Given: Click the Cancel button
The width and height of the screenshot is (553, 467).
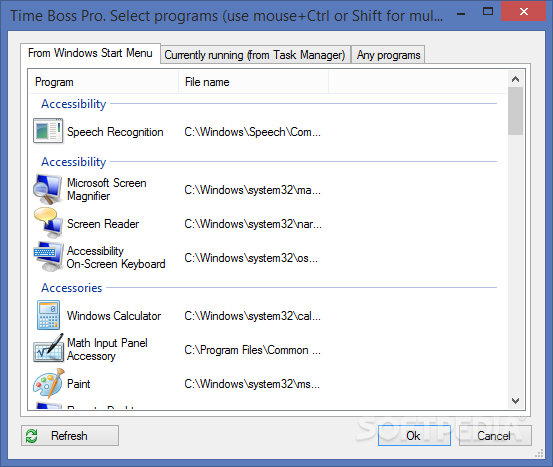Looking at the screenshot, I should (x=495, y=436).
